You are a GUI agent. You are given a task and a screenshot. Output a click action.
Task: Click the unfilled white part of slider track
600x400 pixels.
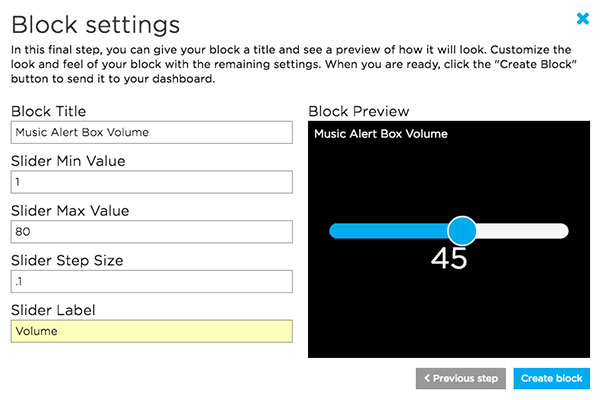point(522,231)
